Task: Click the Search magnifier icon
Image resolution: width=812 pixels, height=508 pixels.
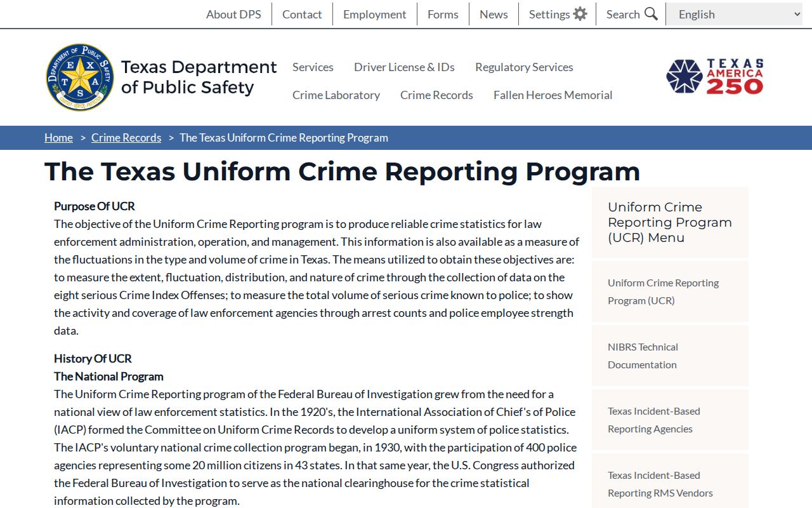Action: coord(651,14)
